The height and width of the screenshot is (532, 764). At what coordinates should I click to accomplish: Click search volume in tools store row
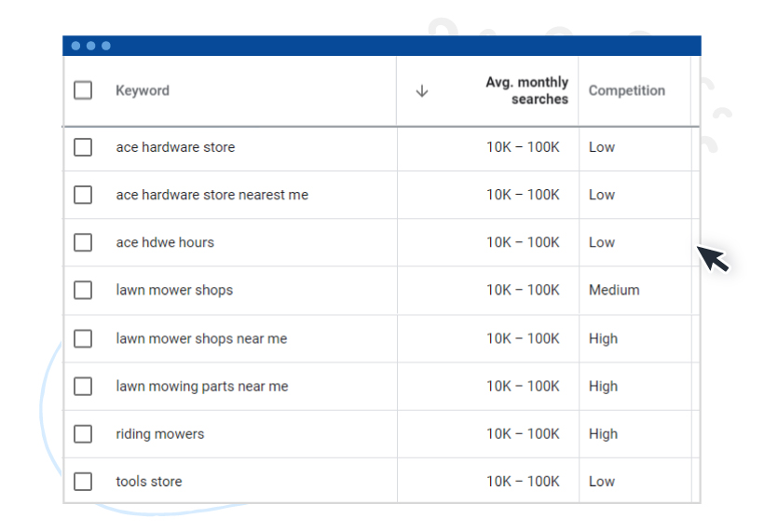[523, 482]
